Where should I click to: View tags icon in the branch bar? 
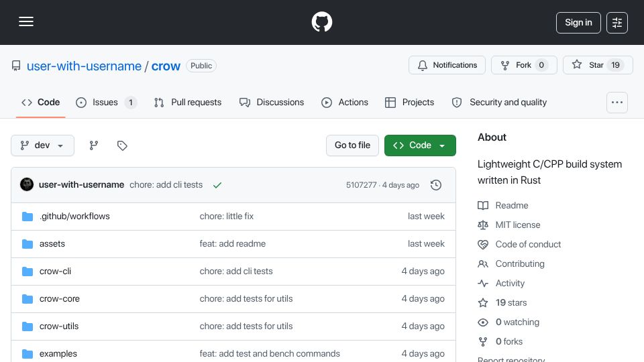coord(122,145)
